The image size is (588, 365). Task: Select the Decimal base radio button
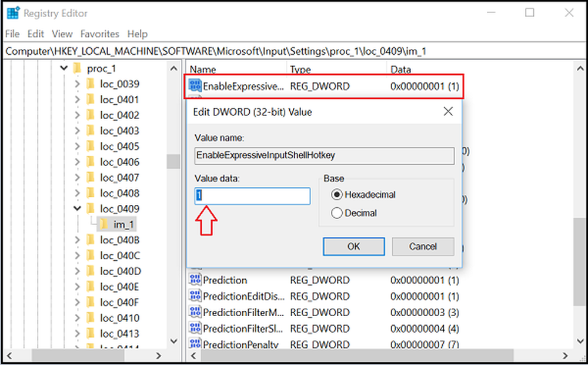(x=337, y=213)
